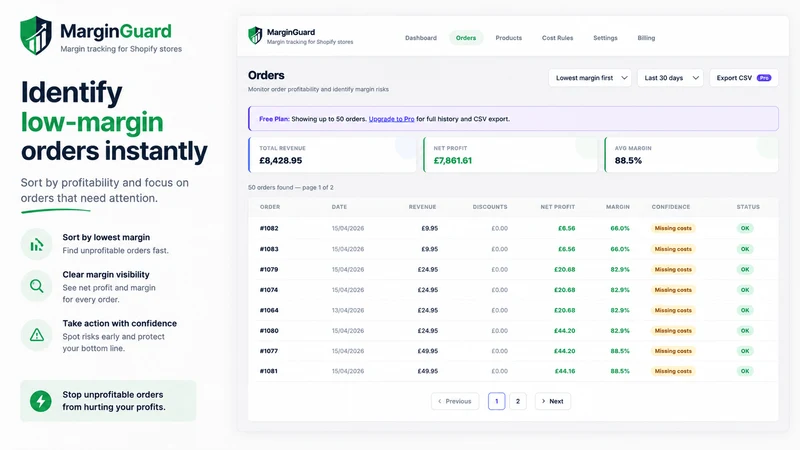The height and width of the screenshot is (450, 800).
Task: Click the Avg Margin 88.5% card
Action: [x=691, y=155]
